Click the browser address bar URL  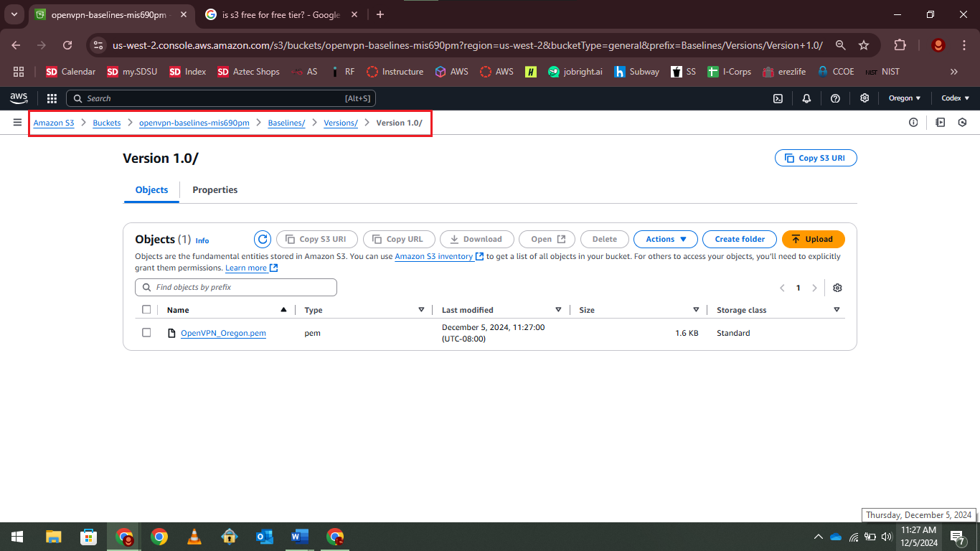[468, 45]
